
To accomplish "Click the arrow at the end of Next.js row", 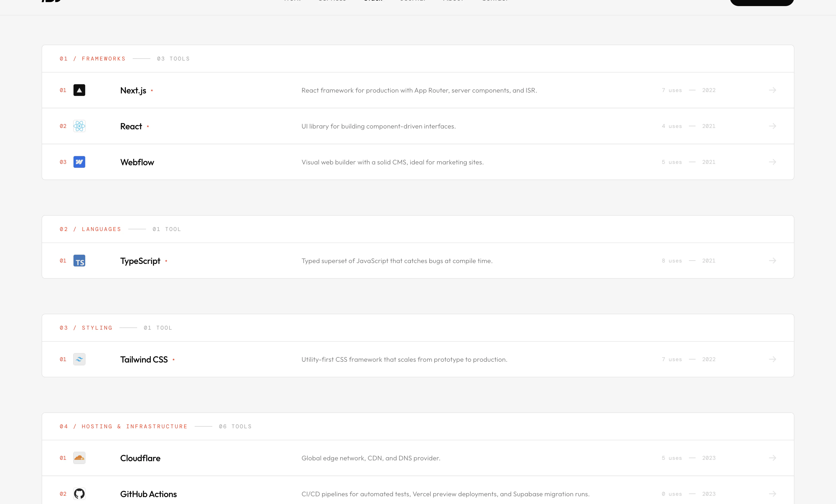I will [x=772, y=90].
